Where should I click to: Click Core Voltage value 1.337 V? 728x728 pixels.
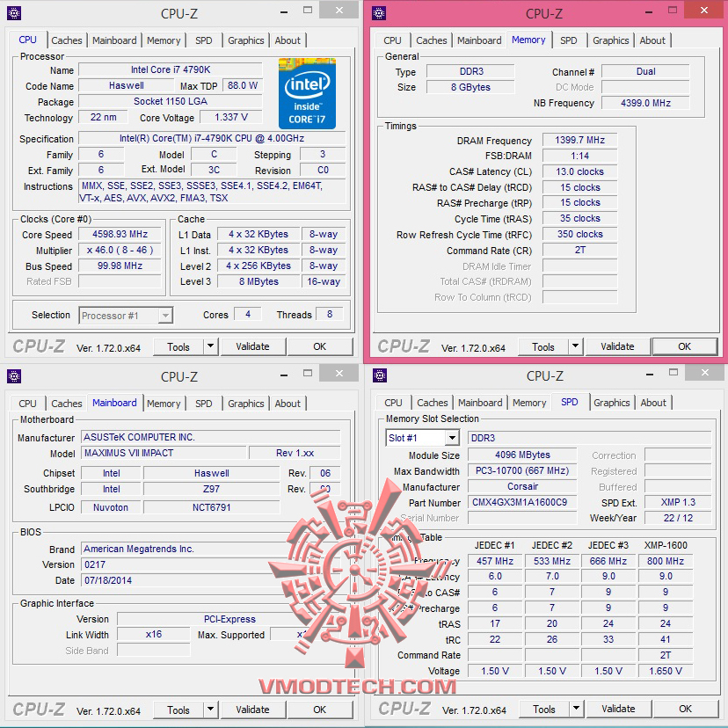click(231, 117)
